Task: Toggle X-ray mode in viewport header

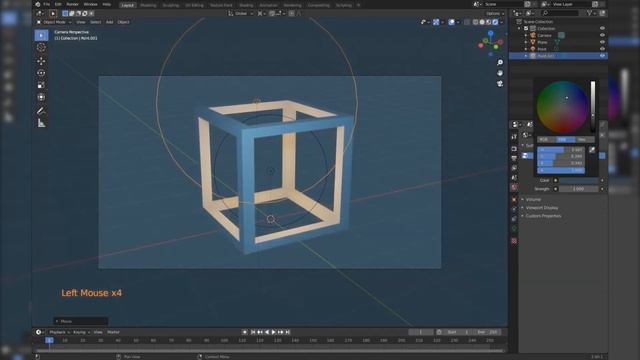Action: coord(467,22)
